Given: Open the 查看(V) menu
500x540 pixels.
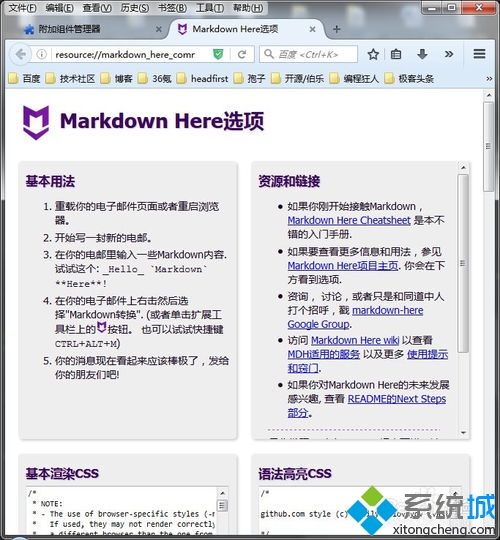Looking at the screenshot, I should (x=97, y=7).
